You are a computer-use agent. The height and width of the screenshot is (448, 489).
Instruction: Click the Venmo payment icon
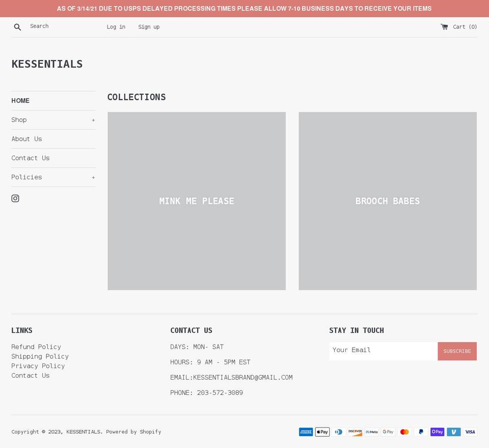tap(454, 432)
